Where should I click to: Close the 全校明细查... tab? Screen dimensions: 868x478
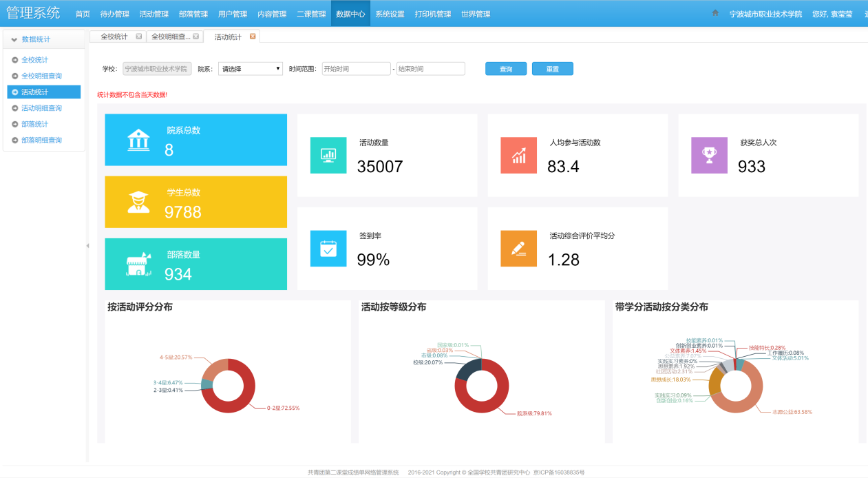click(x=196, y=37)
